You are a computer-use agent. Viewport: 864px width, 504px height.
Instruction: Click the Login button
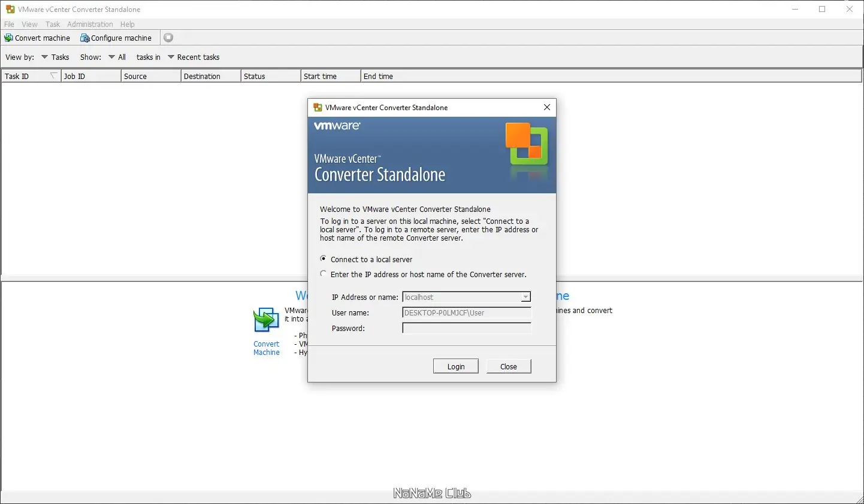click(456, 366)
